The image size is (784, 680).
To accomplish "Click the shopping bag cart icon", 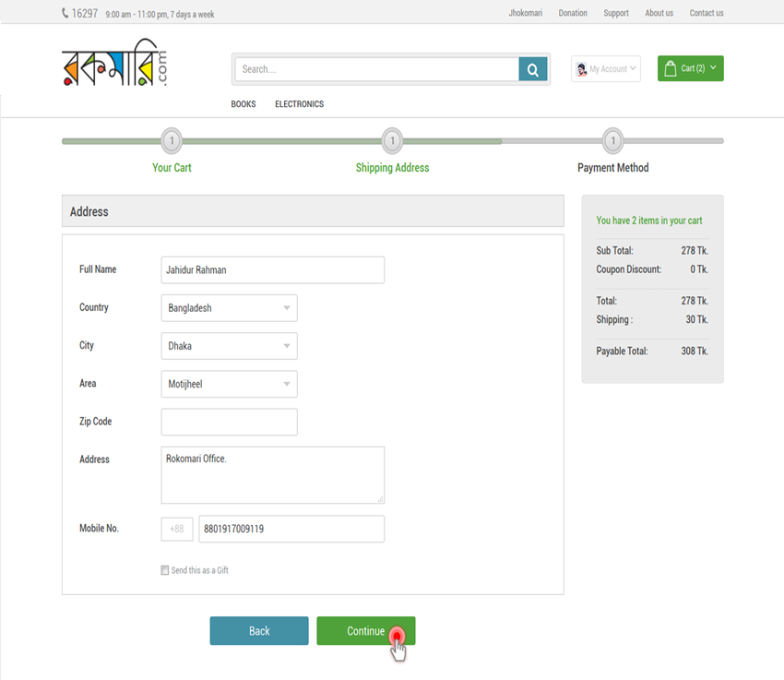I will 671,68.
